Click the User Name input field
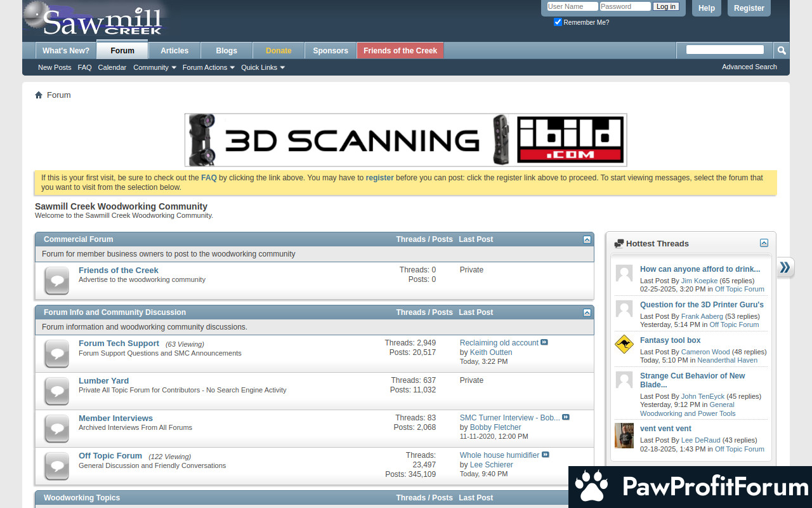 click(572, 6)
